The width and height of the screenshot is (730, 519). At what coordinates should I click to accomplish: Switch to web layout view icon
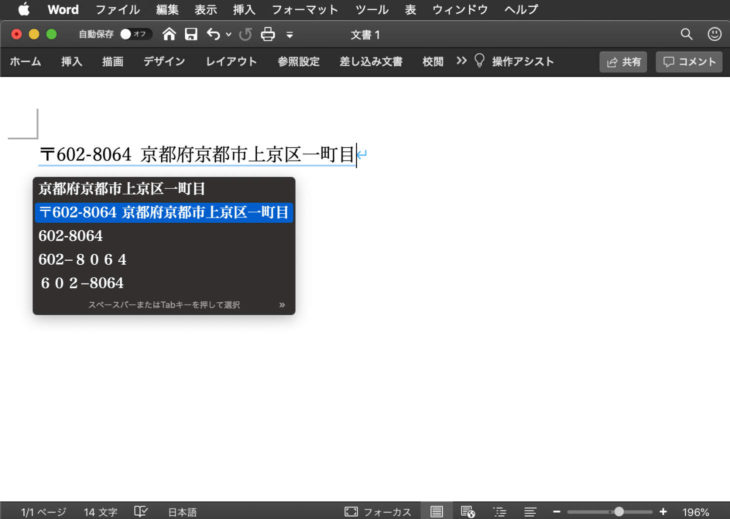tap(468, 511)
